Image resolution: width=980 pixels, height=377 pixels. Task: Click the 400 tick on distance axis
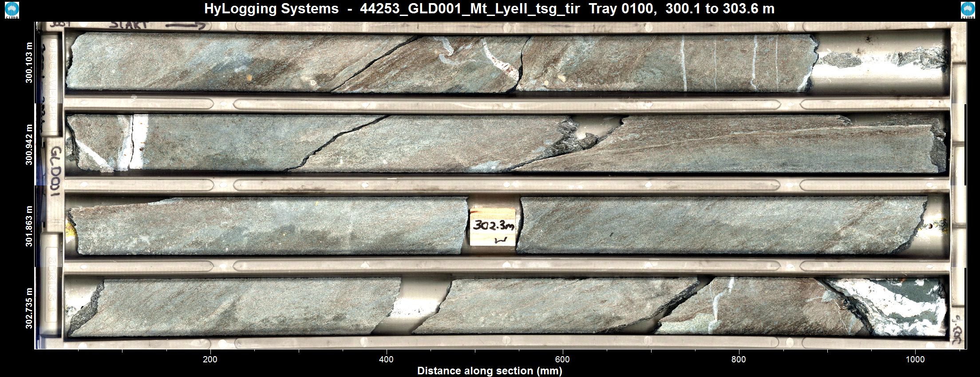click(x=386, y=359)
